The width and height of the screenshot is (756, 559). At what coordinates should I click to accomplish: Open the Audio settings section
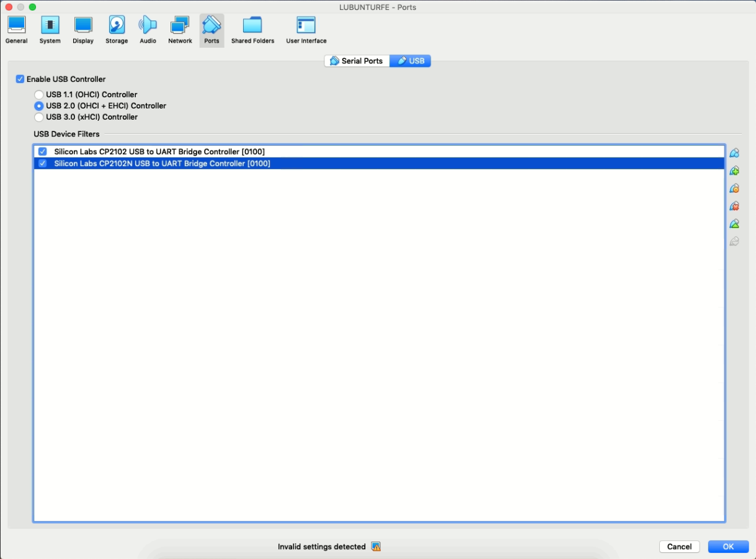click(x=148, y=30)
